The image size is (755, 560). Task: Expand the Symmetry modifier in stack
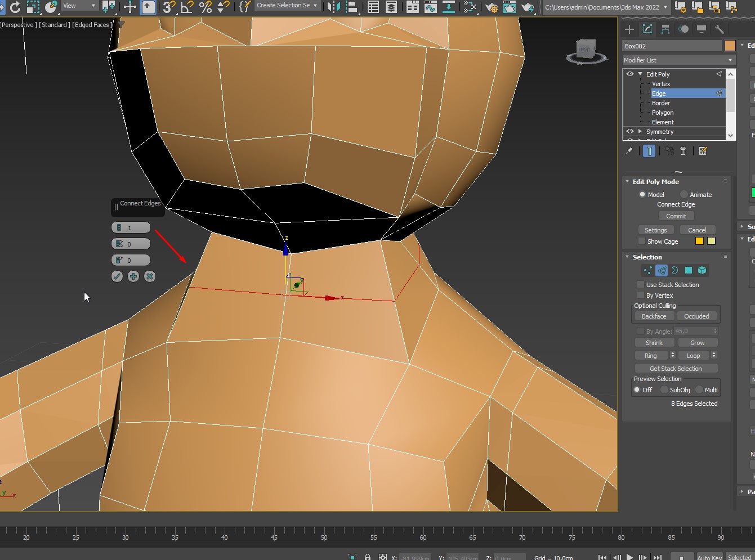[x=640, y=132]
